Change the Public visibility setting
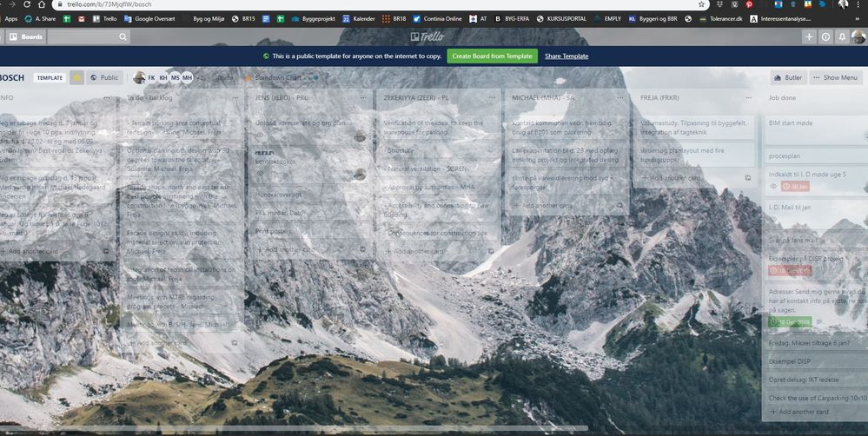 coord(104,78)
